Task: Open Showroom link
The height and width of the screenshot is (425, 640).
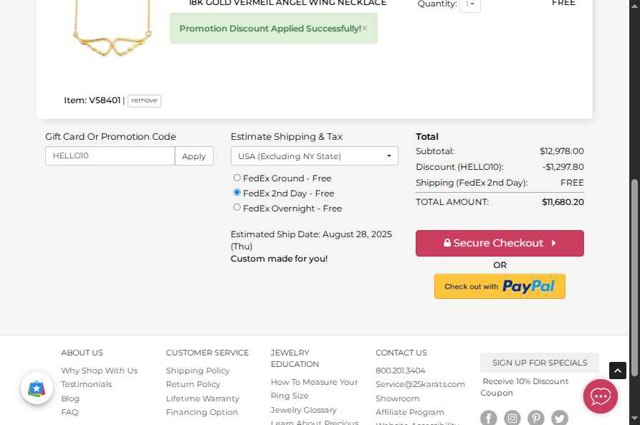Action: [x=398, y=398]
